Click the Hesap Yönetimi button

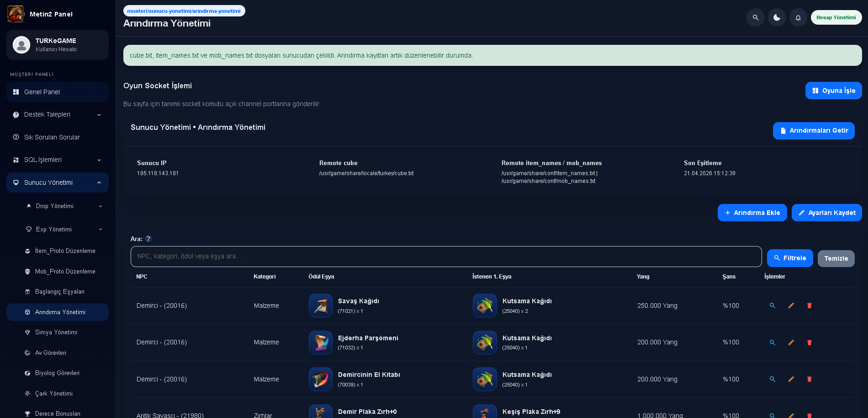click(x=836, y=17)
